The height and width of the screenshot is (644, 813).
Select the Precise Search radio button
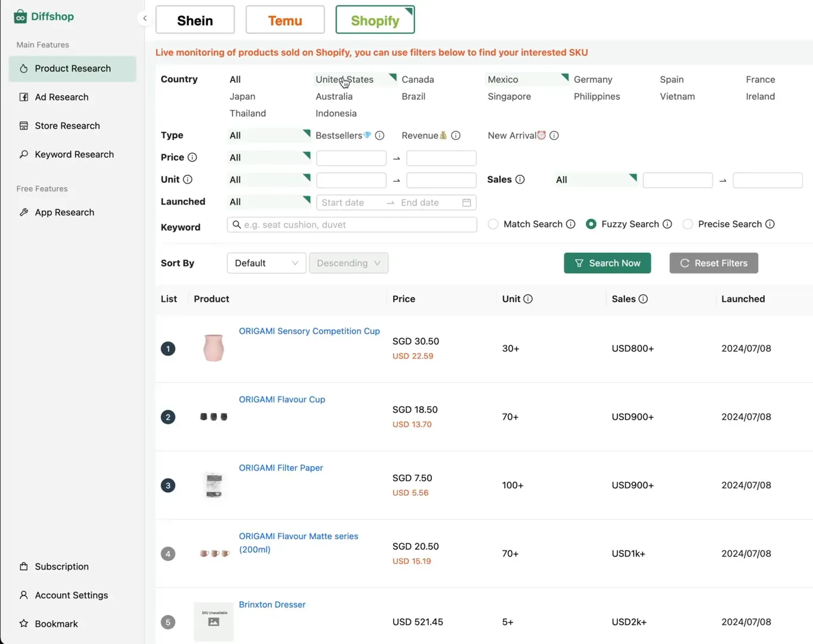pos(688,224)
